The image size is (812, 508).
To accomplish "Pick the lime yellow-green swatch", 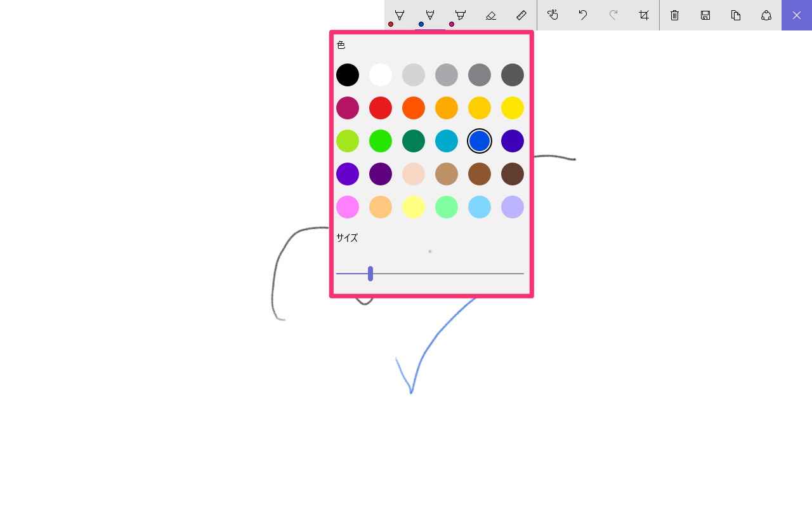I will pyautogui.click(x=348, y=141).
